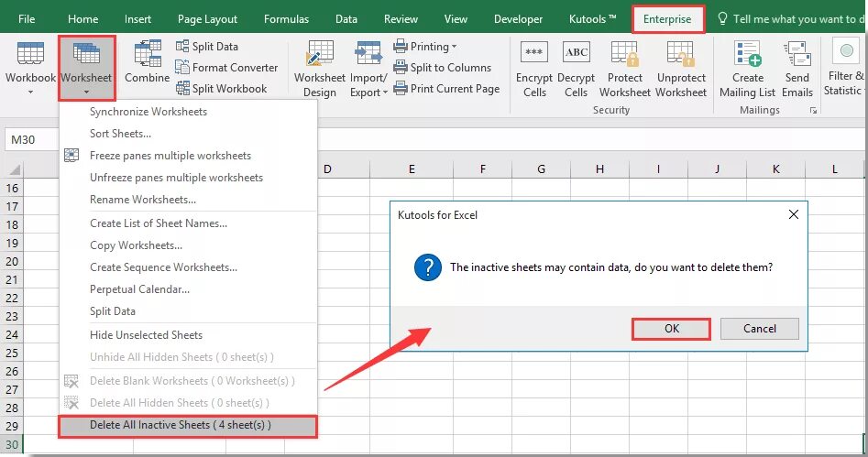The height and width of the screenshot is (457, 868).
Task: Switch to the View tab
Action: [x=456, y=19]
